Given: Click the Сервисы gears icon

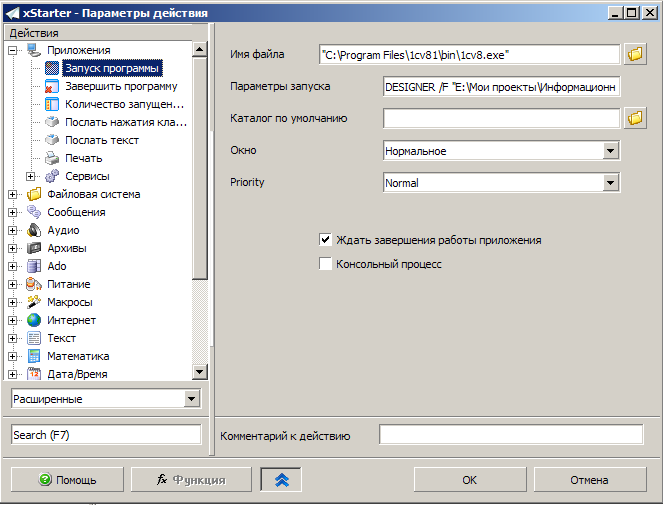Looking at the screenshot, I should pos(52,176).
